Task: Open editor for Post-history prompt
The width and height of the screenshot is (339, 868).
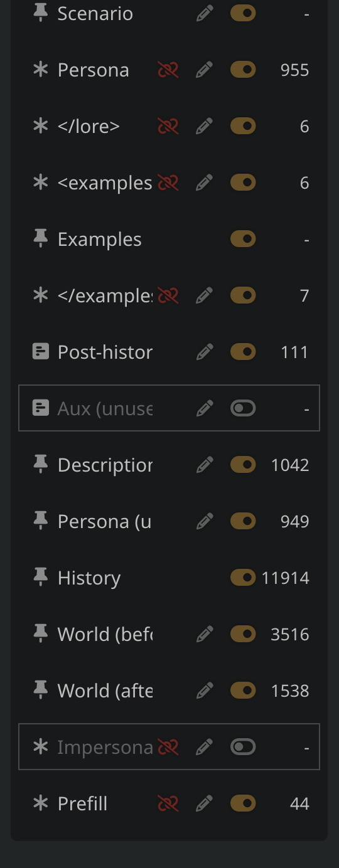Action: (204, 352)
